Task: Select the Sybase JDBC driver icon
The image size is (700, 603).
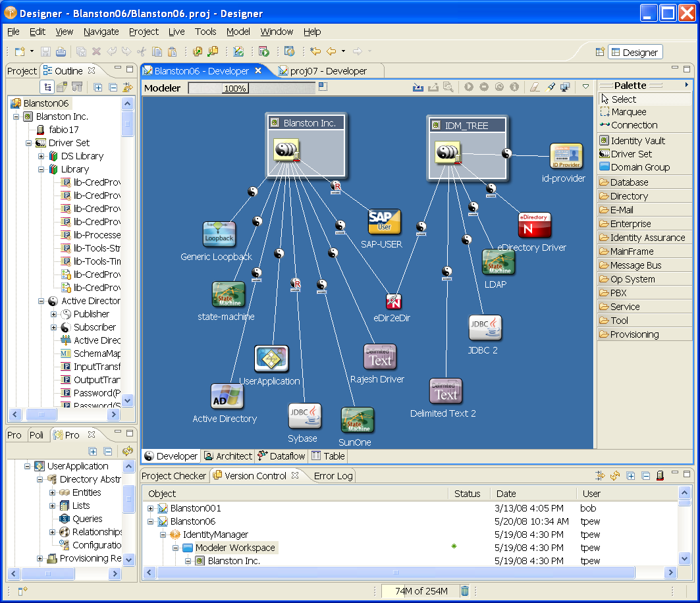Action: click(304, 416)
